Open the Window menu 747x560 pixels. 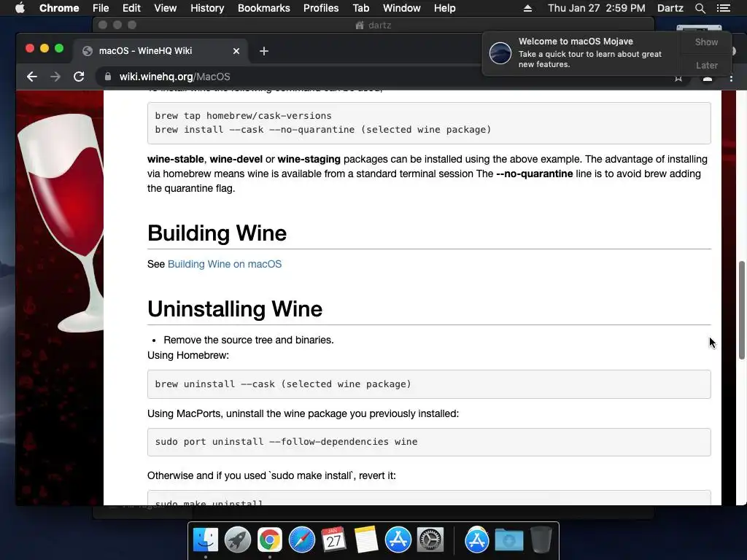402,8
